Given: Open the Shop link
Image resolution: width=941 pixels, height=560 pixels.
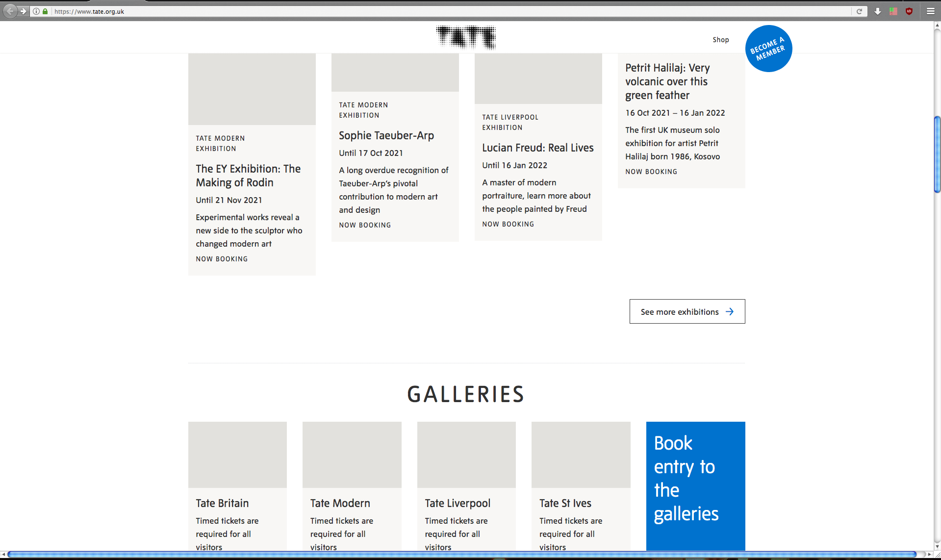Looking at the screenshot, I should pyautogui.click(x=721, y=40).
